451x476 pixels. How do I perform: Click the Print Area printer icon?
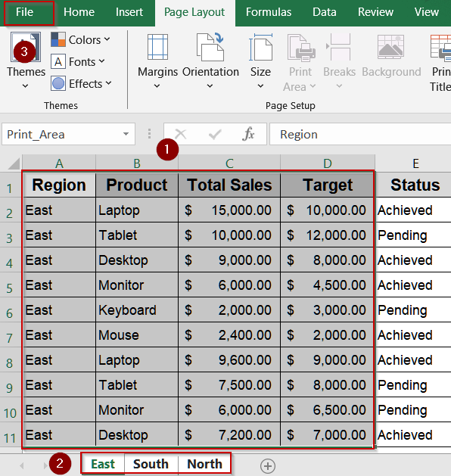pos(301,47)
